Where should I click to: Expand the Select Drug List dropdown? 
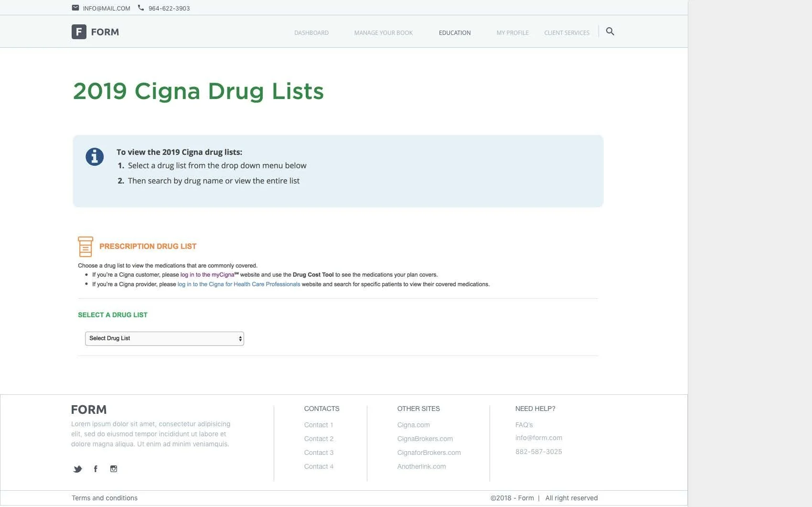click(x=164, y=338)
